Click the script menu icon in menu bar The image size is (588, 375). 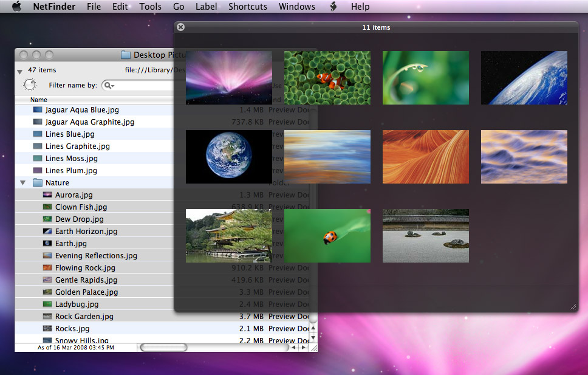pyautogui.click(x=333, y=7)
